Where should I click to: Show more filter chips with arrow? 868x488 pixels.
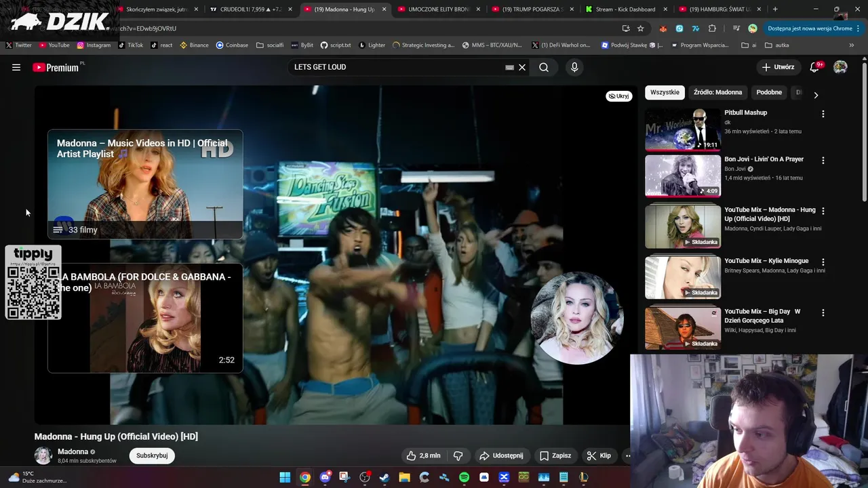(816, 96)
